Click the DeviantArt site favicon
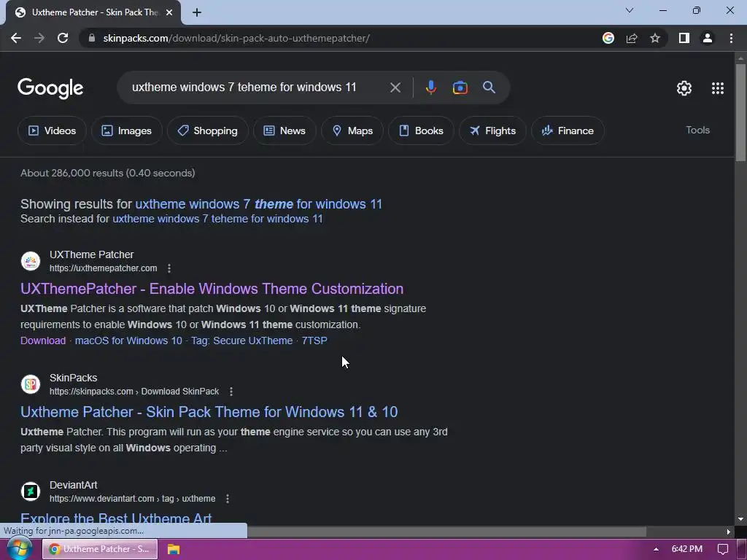The width and height of the screenshot is (747, 560). click(x=31, y=491)
